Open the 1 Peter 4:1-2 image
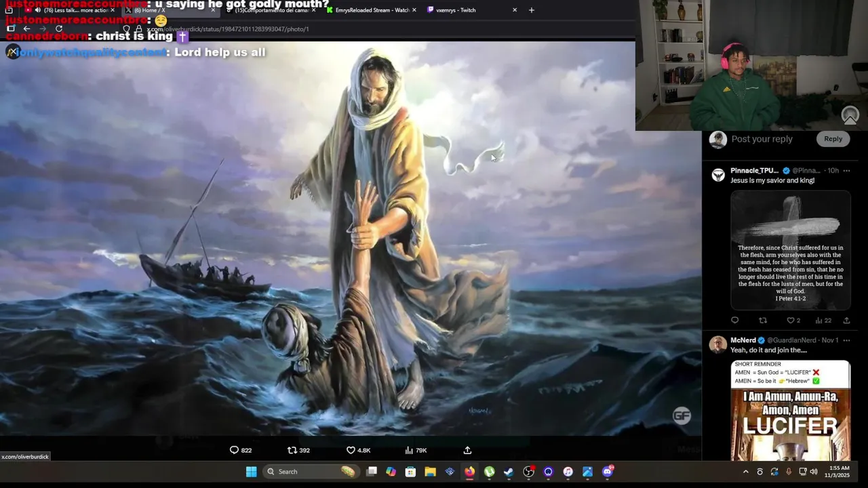Viewport: 868px width, 488px height. [790, 249]
